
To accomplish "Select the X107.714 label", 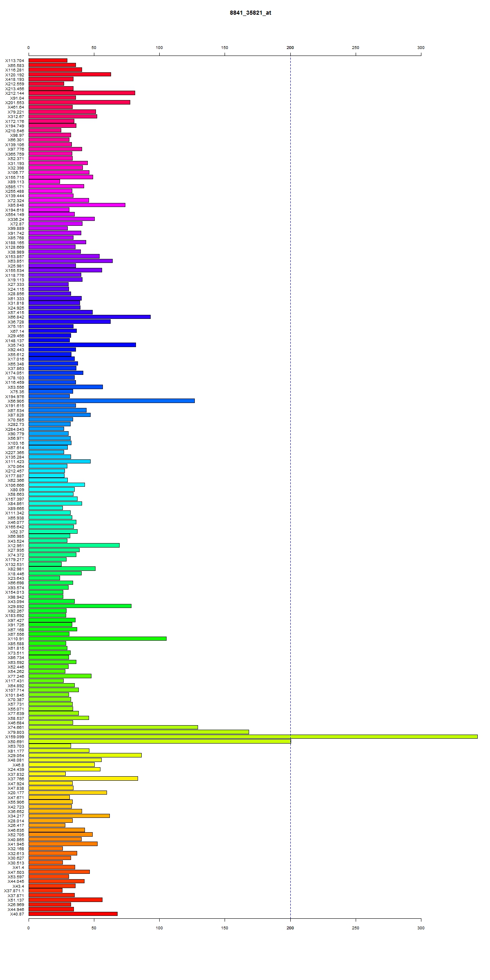I will tap(15, 690).
